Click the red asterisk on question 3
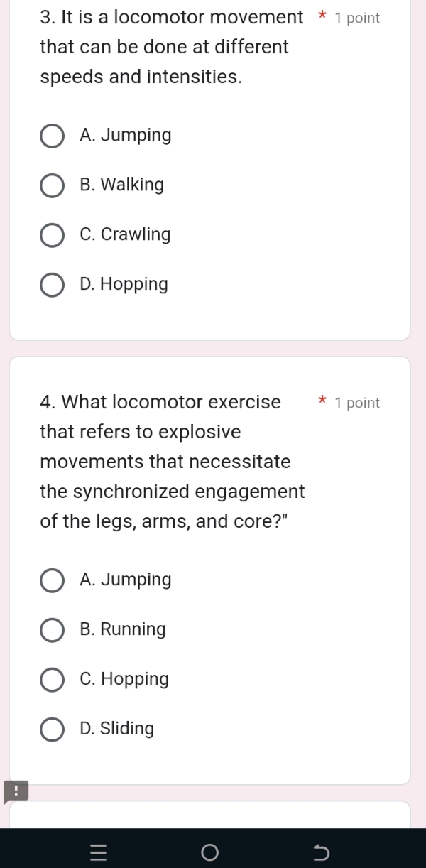Image resolution: width=426 pixels, height=868 pixels. pyautogui.click(x=323, y=17)
